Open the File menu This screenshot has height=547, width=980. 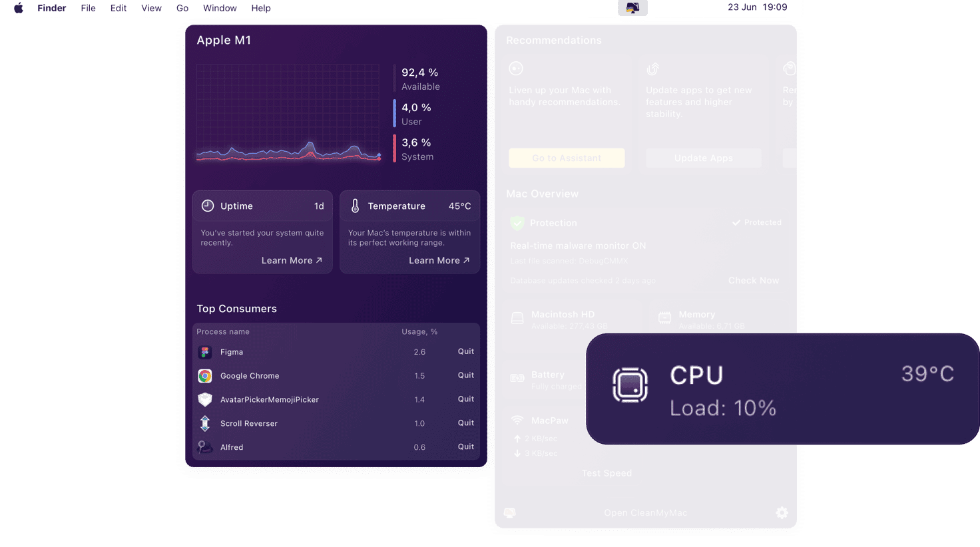coord(88,8)
